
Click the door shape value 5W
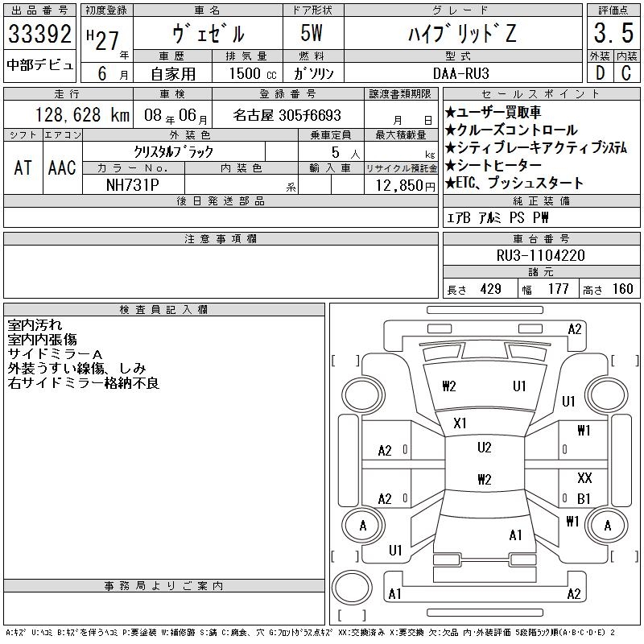(312, 33)
